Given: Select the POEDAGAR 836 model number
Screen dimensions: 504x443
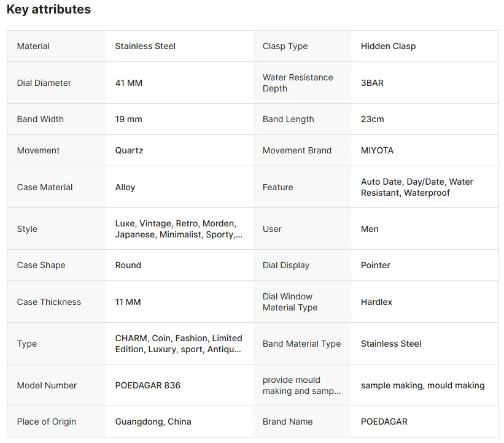Looking at the screenshot, I should coord(148,385).
